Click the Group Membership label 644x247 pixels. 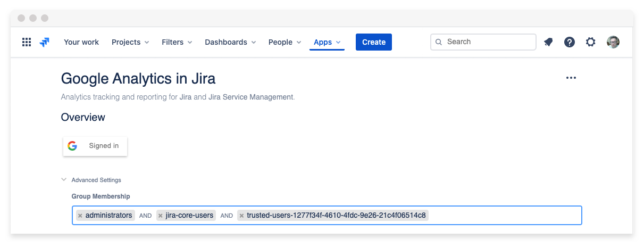pos(101,196)
